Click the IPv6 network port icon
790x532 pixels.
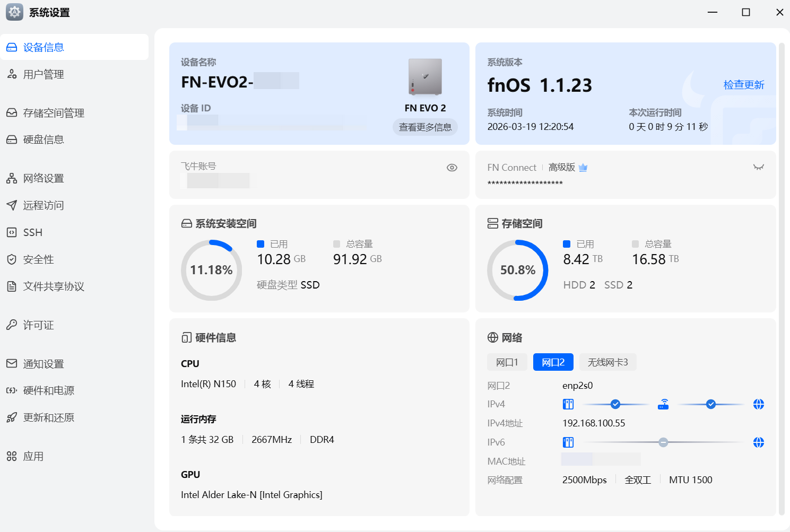tap(568, 442)
